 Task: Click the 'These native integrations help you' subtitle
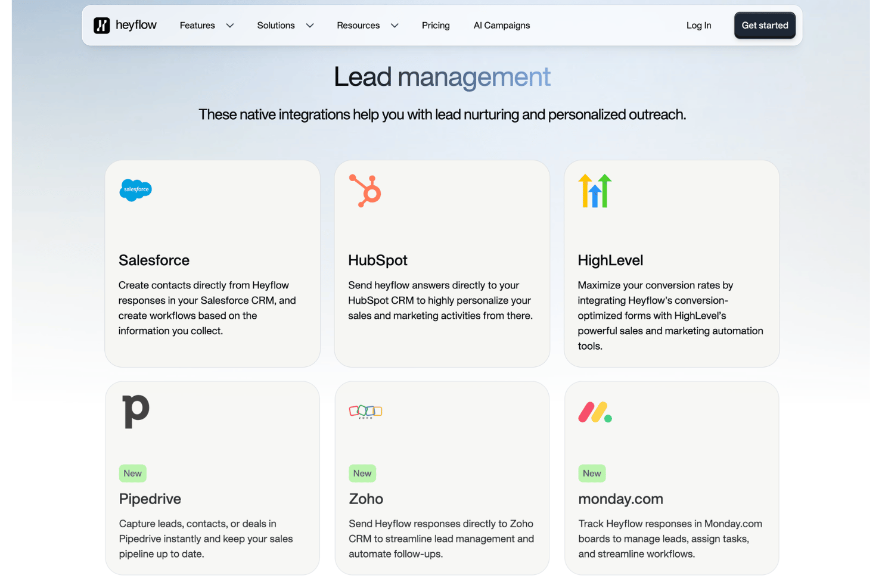click(442, 114)
